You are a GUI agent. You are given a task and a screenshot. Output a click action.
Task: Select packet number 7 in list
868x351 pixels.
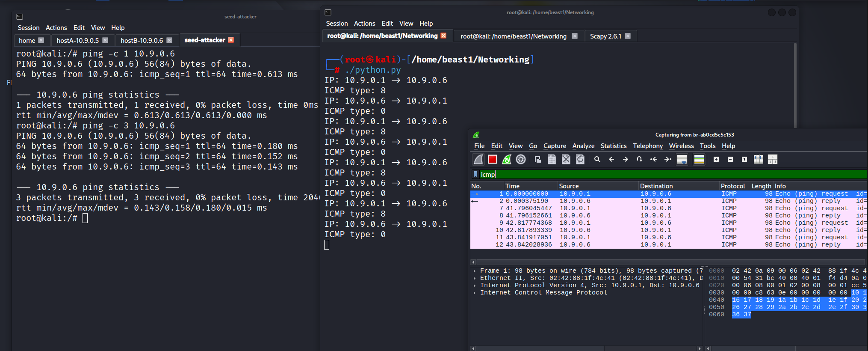click(x=599, y=208)
